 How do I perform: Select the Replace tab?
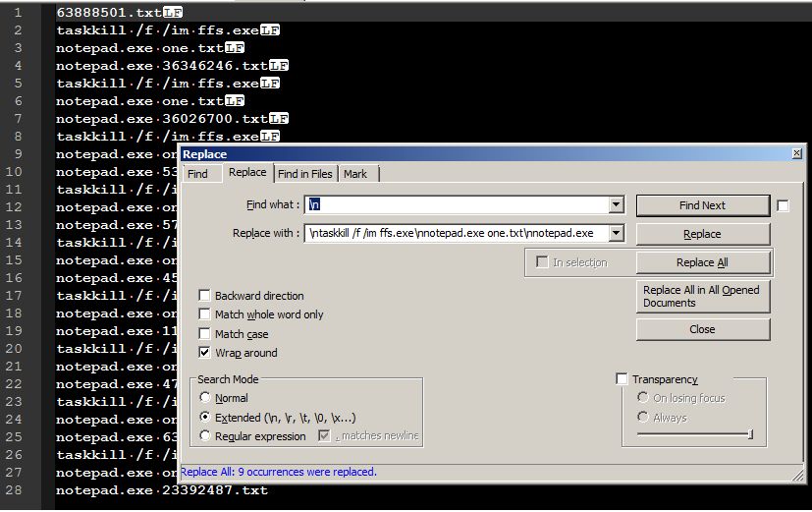point(247,172)
